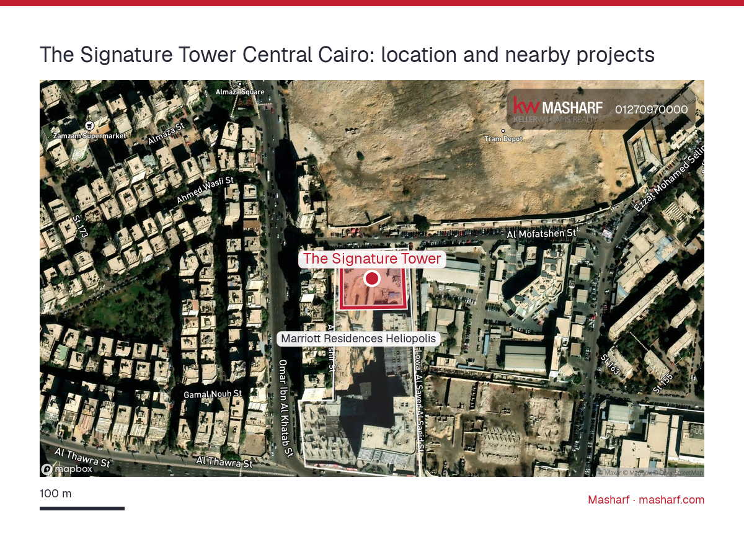Click the highlighted red Signature Tower plot
The height and width of the screenshot is (560, 744).
tap(373, 288)
